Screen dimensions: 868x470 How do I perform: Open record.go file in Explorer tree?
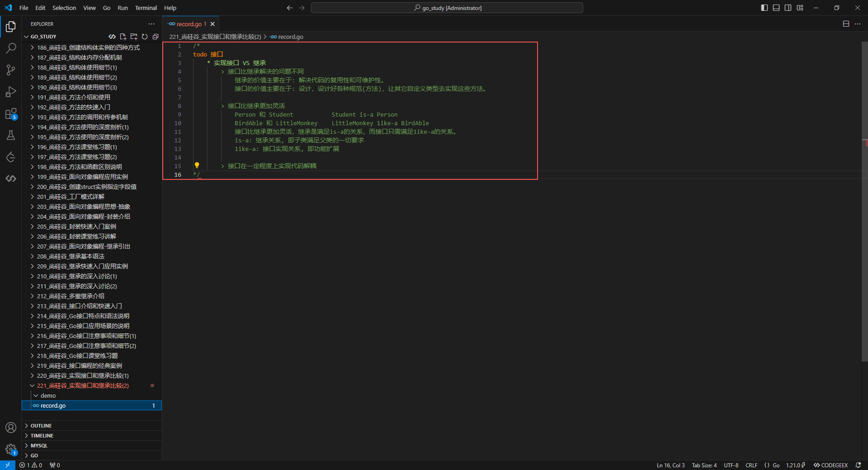(x=92, y=405)
